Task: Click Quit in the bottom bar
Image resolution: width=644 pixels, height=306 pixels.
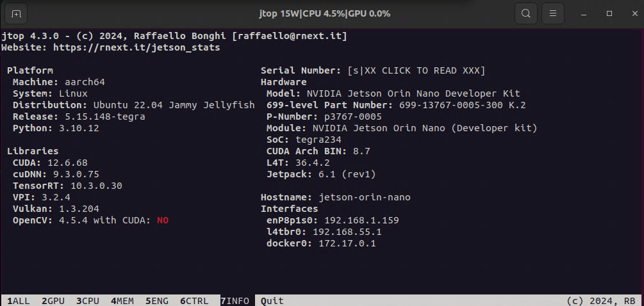Action: [272, 300]
